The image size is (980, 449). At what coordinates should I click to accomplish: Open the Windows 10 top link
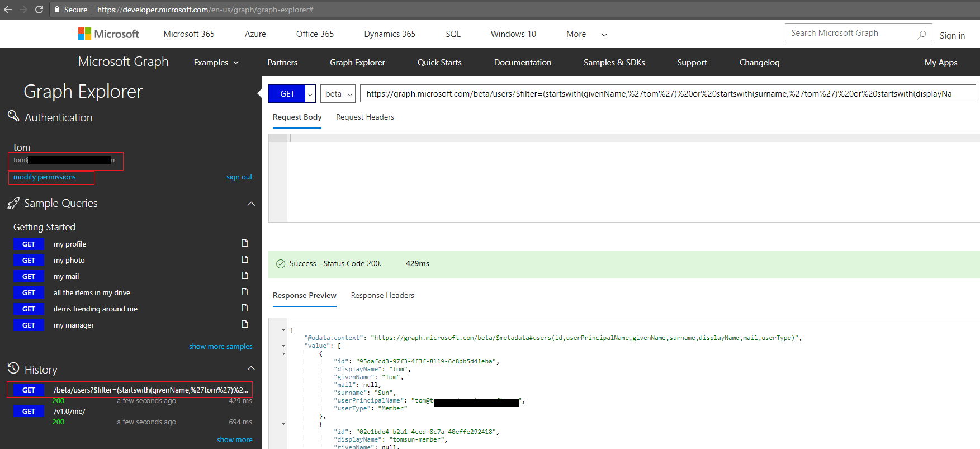click(x=513, y=34)
